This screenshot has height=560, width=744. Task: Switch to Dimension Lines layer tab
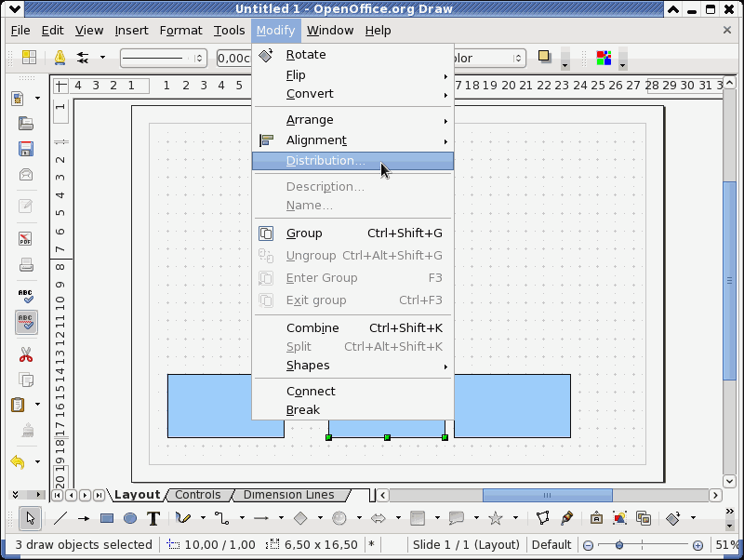pyautogui.click(x=288, y=495)
